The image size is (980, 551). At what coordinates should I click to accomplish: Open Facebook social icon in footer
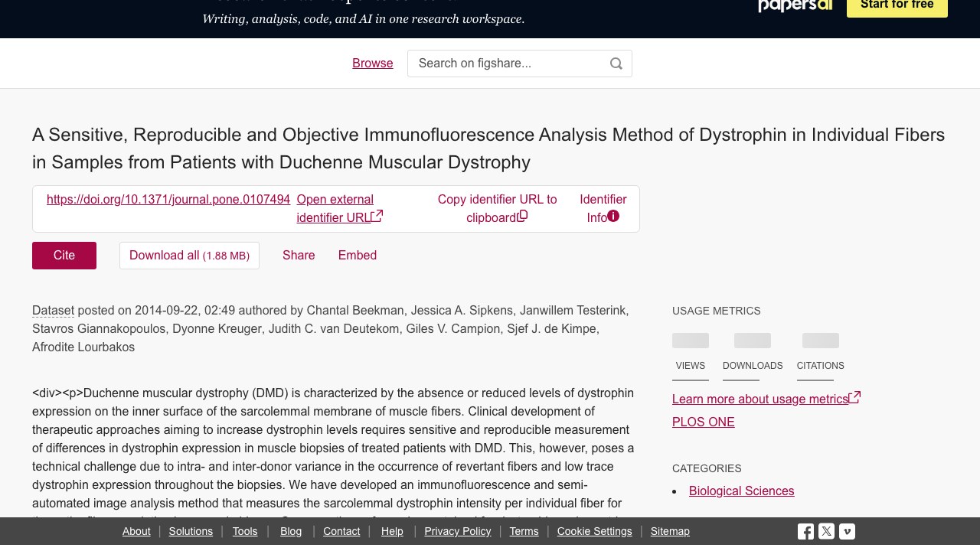805,531
